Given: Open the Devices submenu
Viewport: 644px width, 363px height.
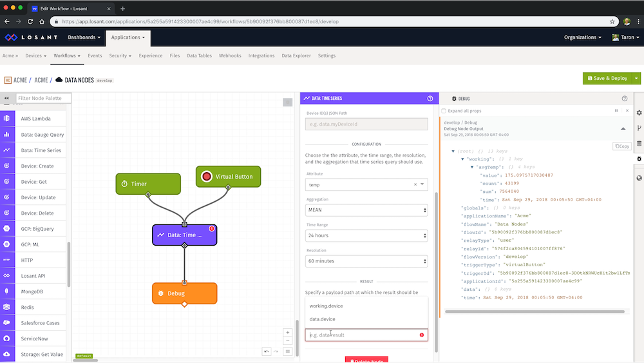Looking at the screenshot, I should [35, 55].
